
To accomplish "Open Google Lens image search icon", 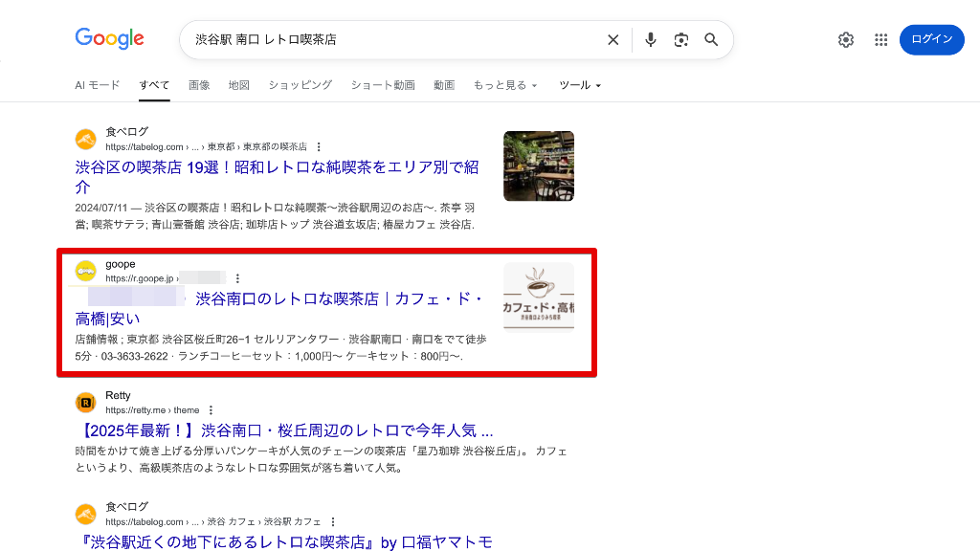I will (681, 40).
